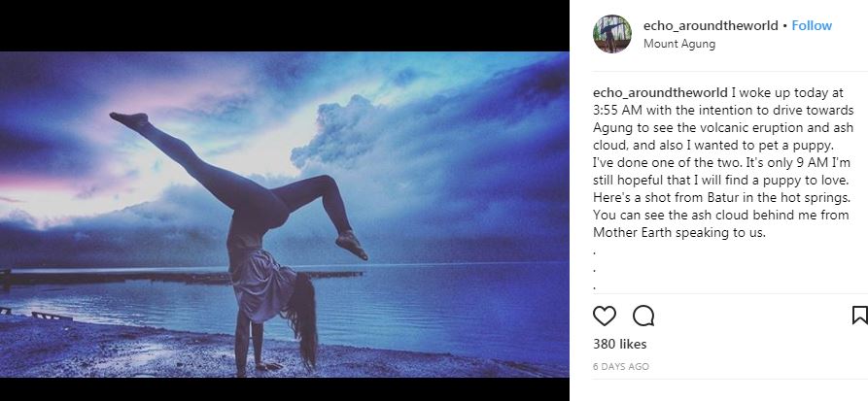Open the echo_aroundtheworld profile avatar

click(612, 34)
